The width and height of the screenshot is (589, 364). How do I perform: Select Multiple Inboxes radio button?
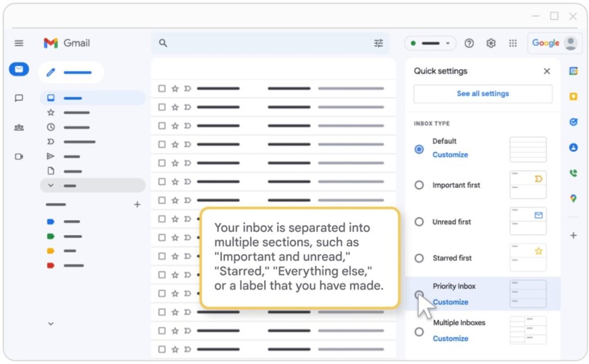pos(419,332)
